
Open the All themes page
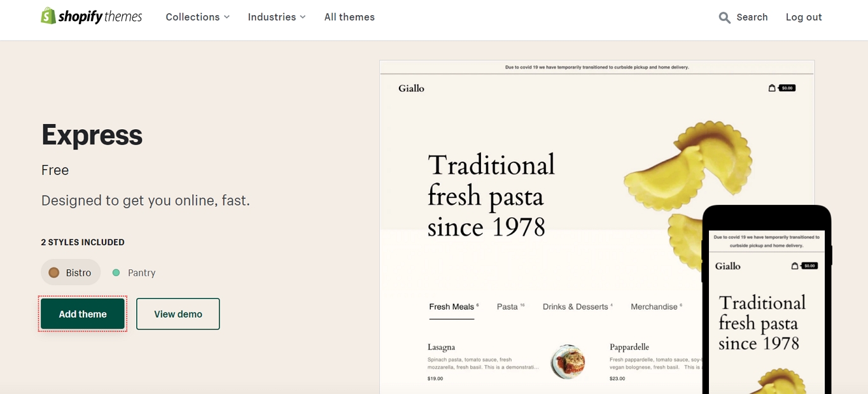click(x=349, y=17)
